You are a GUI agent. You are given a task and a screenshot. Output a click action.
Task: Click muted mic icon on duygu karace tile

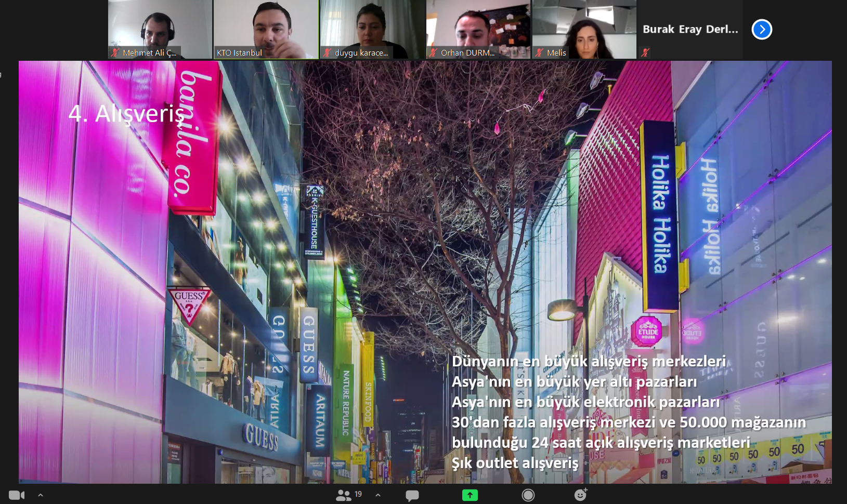point(327,52)
